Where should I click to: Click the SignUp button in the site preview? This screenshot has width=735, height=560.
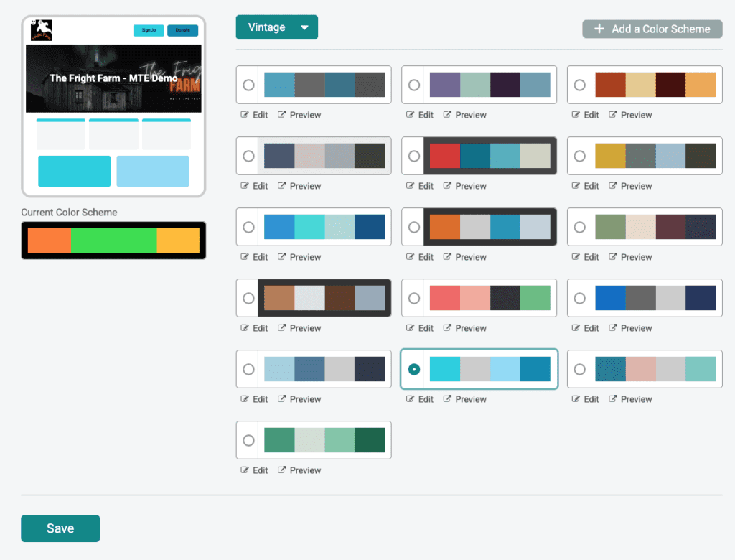coord(149,30)
